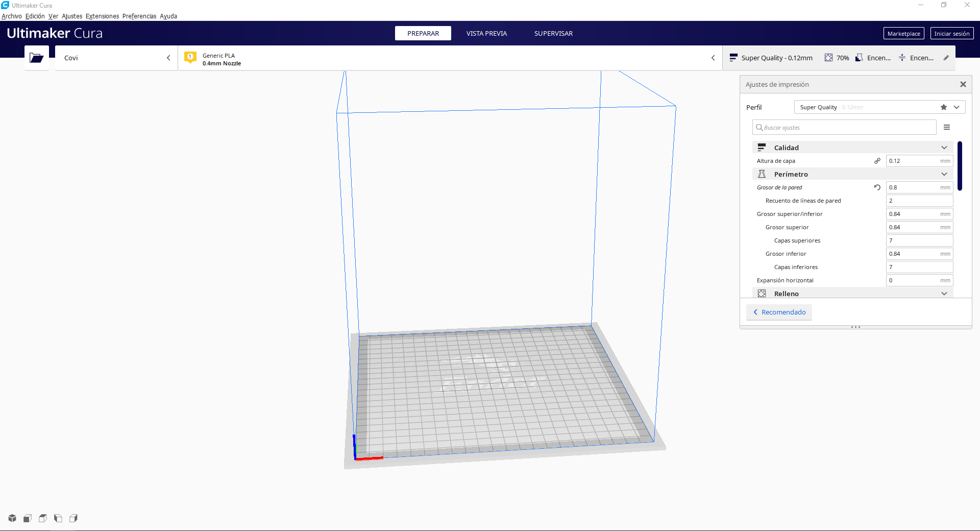Edit the Expansión horizontal value field
Image resolution: width=980 pixels, height=531 pixels.
point(920,280)
